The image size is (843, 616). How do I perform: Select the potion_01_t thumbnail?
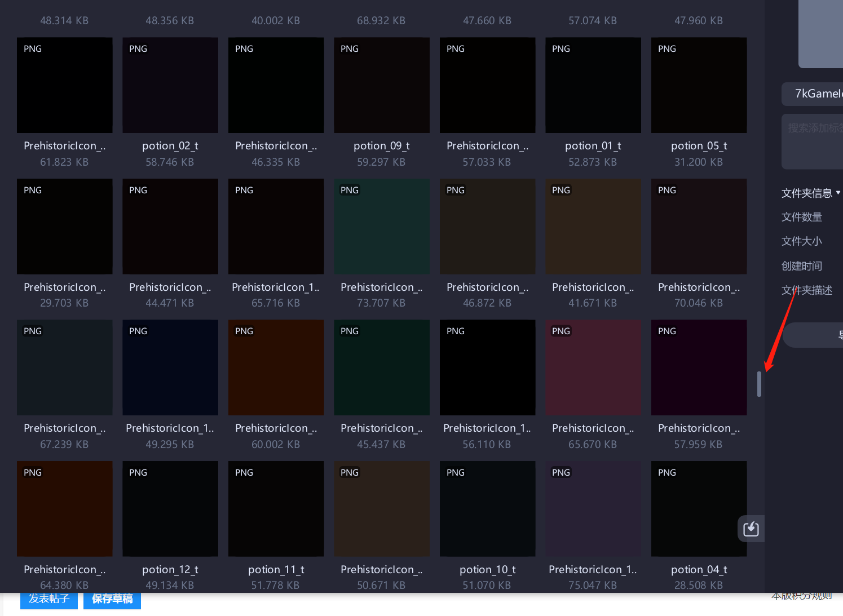coord(593,85)
